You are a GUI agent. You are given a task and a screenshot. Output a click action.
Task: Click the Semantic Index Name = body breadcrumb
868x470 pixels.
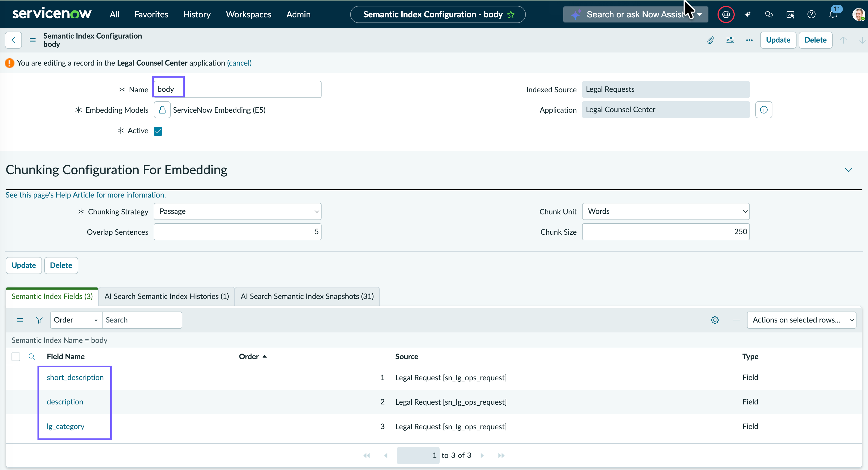click(x=59, y=340)
